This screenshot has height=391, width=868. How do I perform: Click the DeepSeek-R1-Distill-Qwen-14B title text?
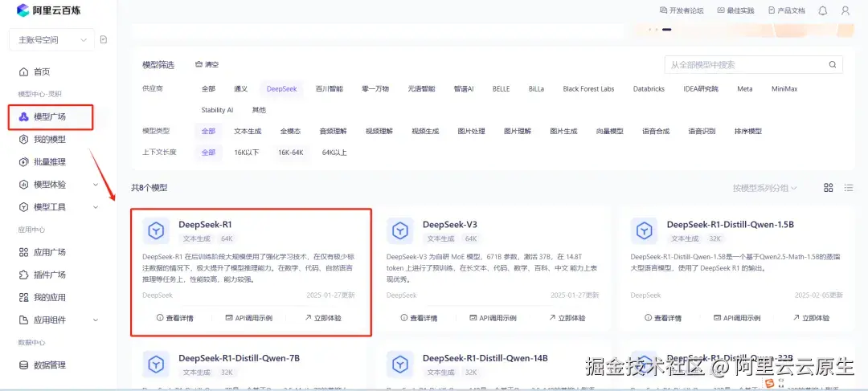485,358
